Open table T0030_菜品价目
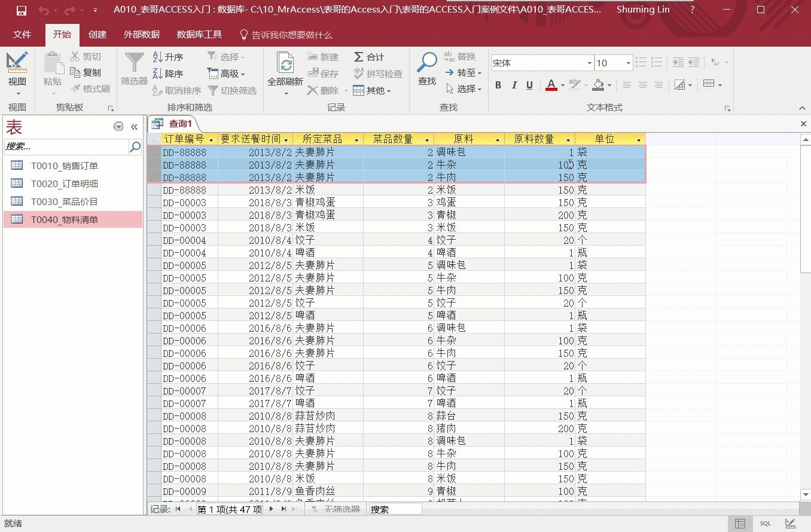This screenshot has width=811, height=532. [73, 201]
